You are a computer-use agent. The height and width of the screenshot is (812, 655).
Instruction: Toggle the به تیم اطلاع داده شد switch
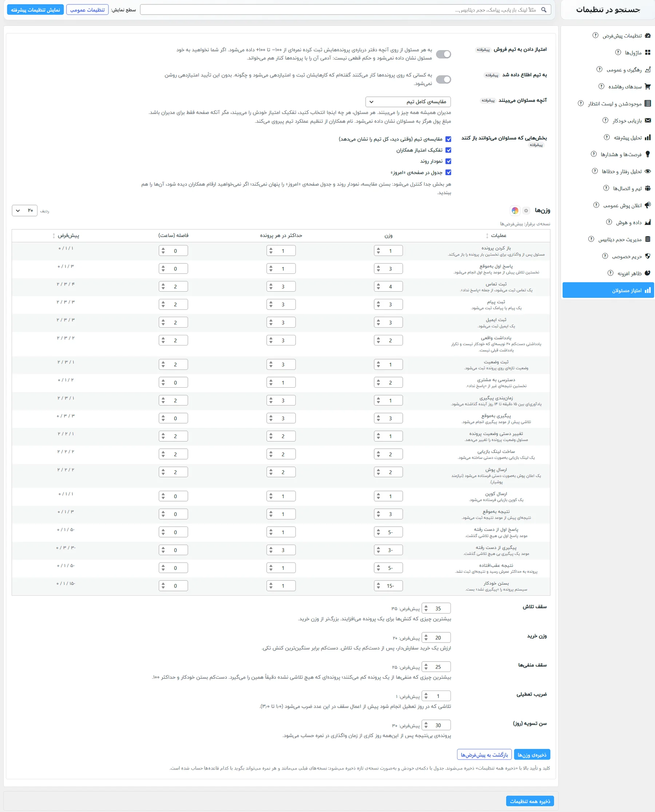443,80
